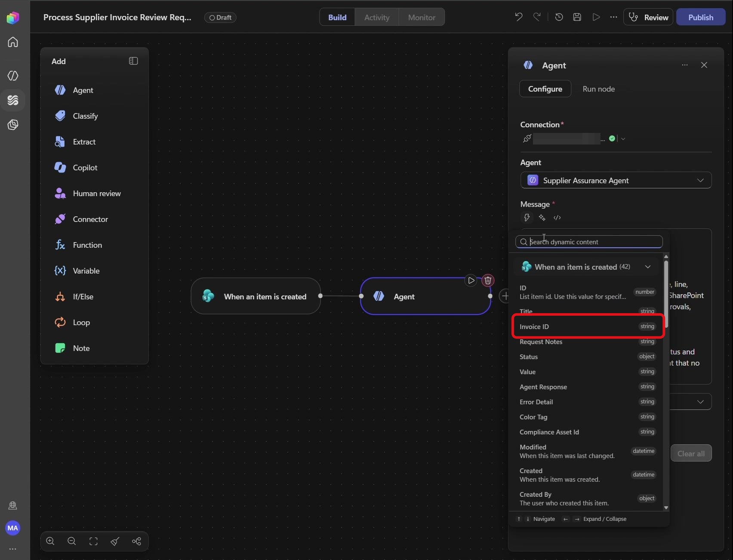The height and width of the screenshot is (560, 733).
Task: Save the workflow with the save icon
Action: click(577, 17)
